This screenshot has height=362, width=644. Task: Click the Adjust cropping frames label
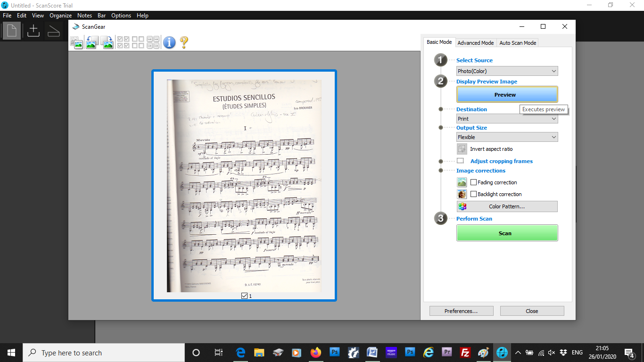[x=501, y=161]
